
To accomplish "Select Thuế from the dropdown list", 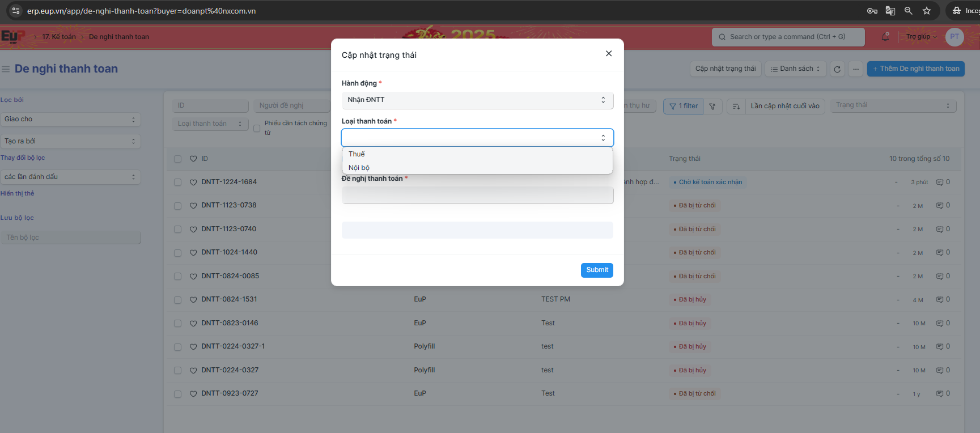I will (357, 154).
